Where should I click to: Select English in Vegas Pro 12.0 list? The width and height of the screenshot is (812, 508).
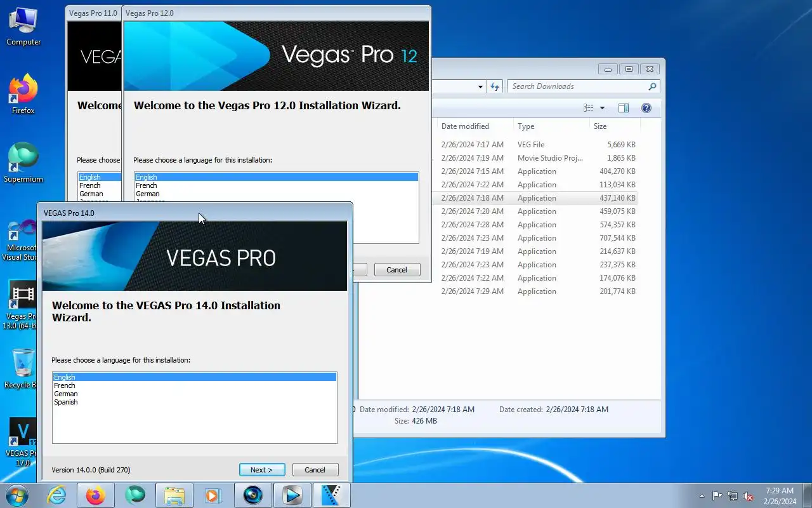[x=277, y=177]
